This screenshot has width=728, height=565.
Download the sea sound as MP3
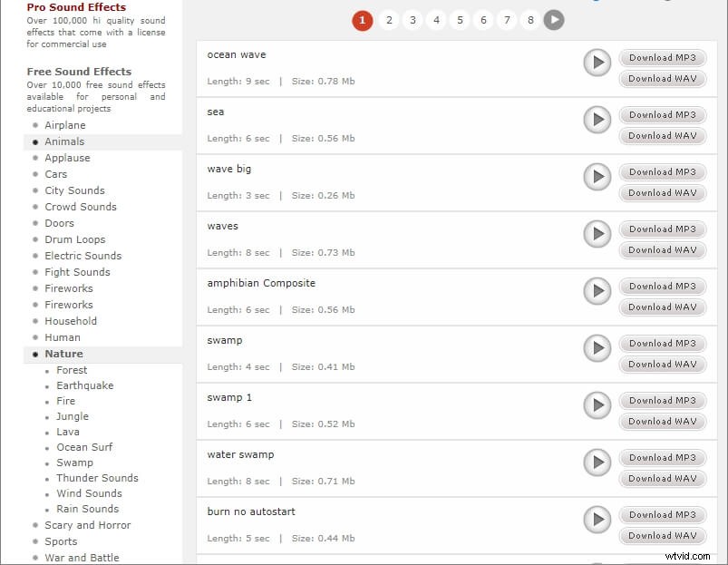(662, 114)
